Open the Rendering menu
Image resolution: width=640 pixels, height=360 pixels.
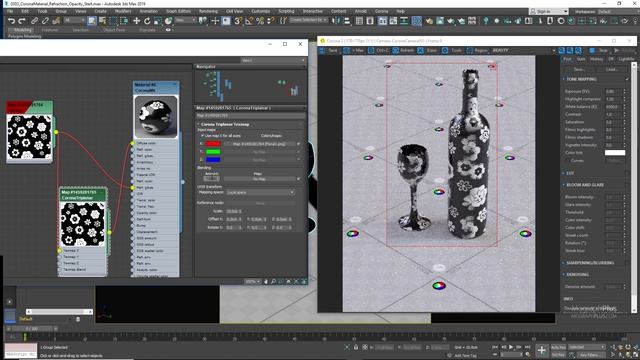[x=208, y=11]
